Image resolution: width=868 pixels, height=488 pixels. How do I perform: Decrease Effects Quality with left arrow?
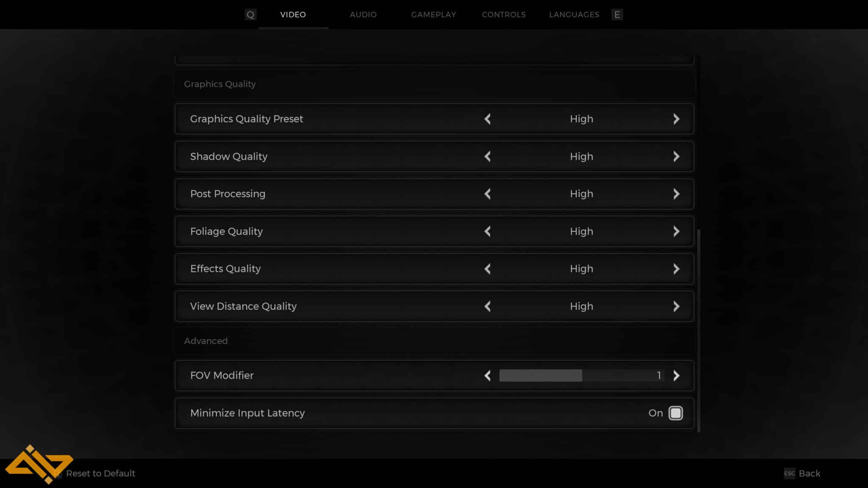coord(487,269)
